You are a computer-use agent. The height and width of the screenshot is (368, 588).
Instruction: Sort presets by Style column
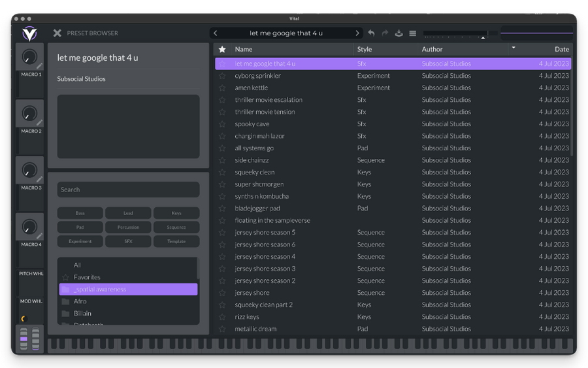364,49
